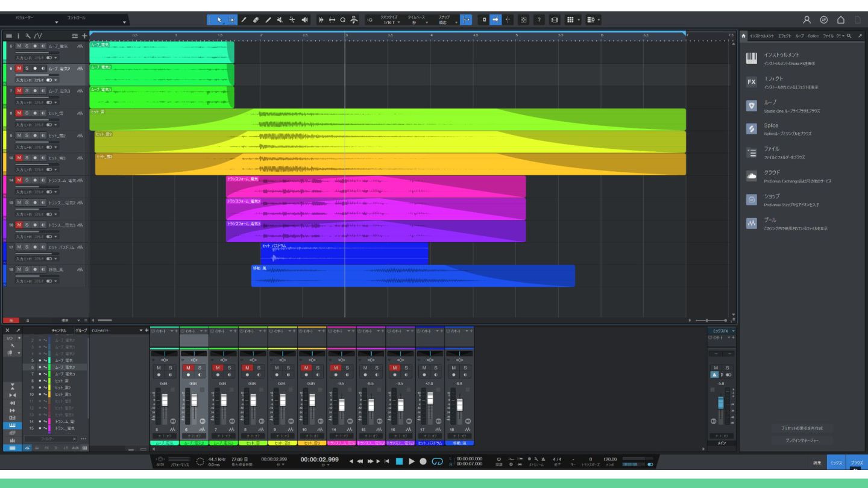Click the Instruments icon in browser
Viewport: 868px width, 488px height.
(x=751, y=58)
